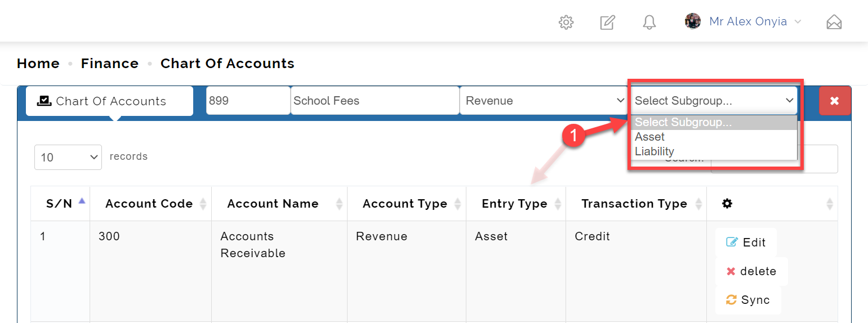Sort table by Account Name column
The height and width of the screenshot is (323, 868).
click(279, 204)
